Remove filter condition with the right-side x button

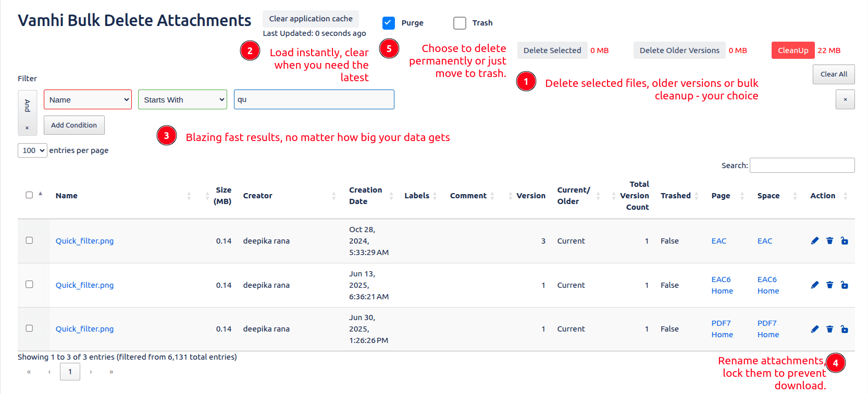[x=845, y=99]
